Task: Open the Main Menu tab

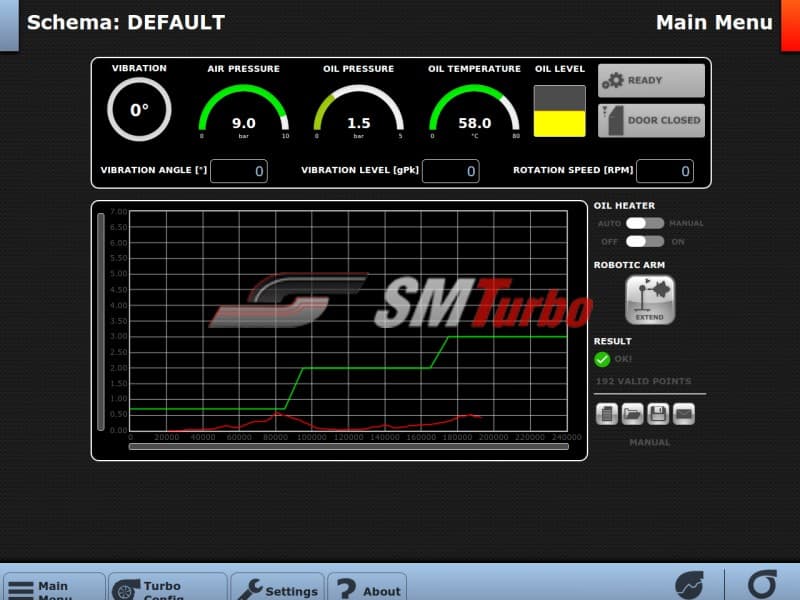Action: (x=54, y=586)
